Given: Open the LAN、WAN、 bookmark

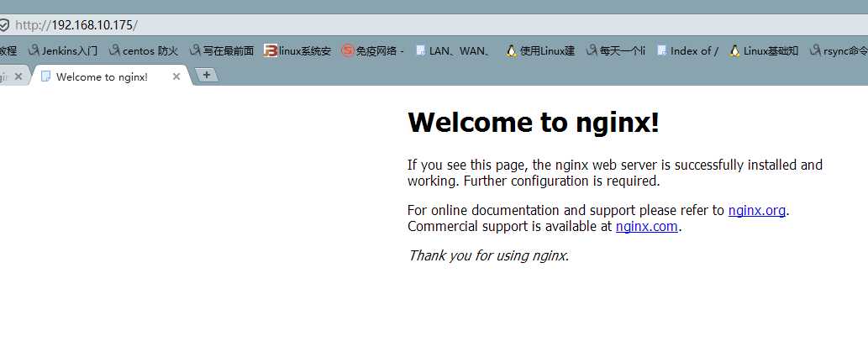Looking at the screenshot, I should [452, 51].
